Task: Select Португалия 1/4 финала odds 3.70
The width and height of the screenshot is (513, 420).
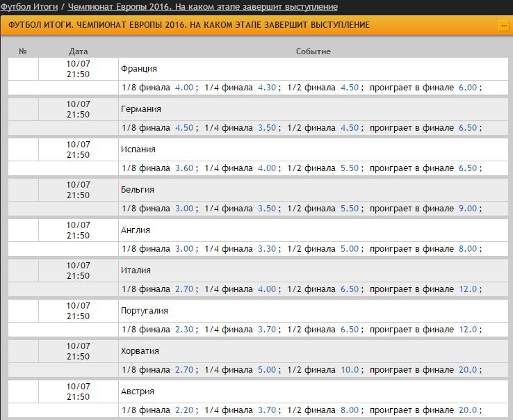Action: point(267,330)
